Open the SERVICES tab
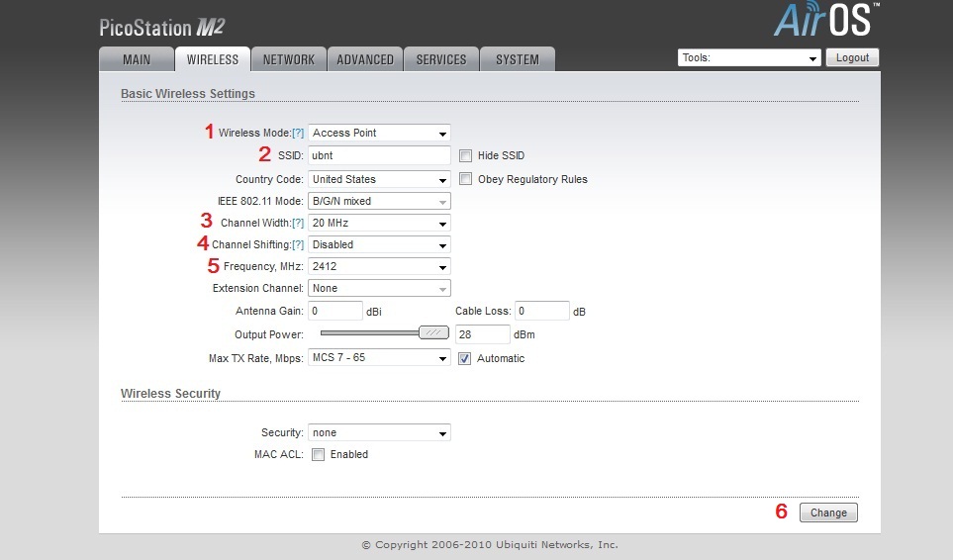This screenshot has height=560, width=953. coord(441,59)
